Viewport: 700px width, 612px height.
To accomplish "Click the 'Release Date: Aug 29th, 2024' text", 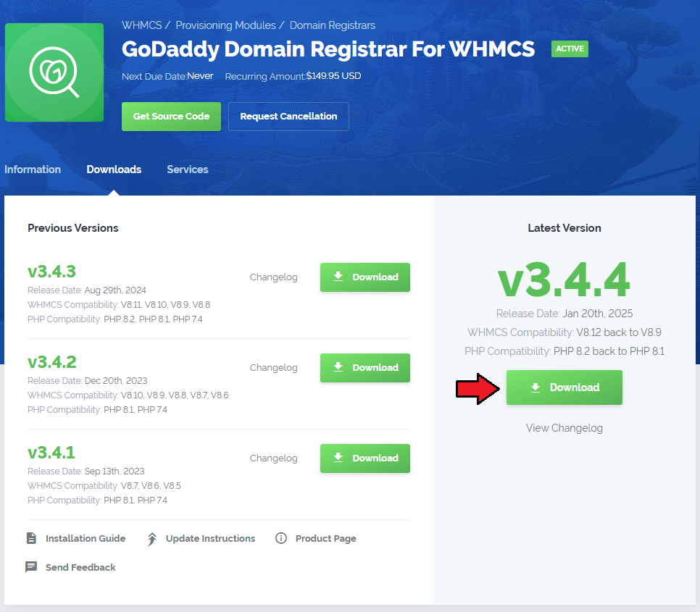I will (x=87, y=290).
